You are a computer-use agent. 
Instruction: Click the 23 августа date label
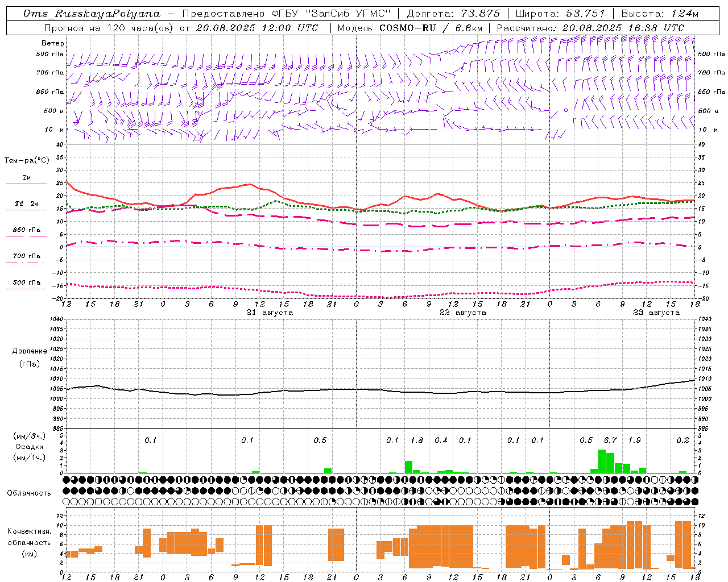click(x=656, y=313)
